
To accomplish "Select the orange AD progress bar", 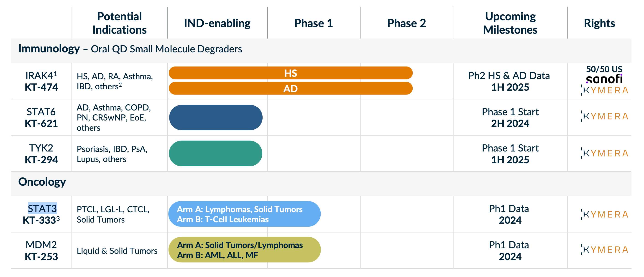I will [291, 89].
